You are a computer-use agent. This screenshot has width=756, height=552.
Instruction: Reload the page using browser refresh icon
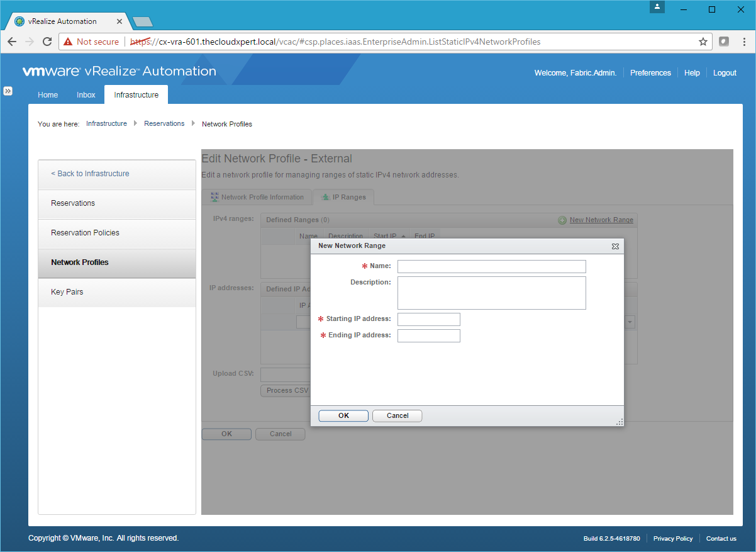[47, 42]
